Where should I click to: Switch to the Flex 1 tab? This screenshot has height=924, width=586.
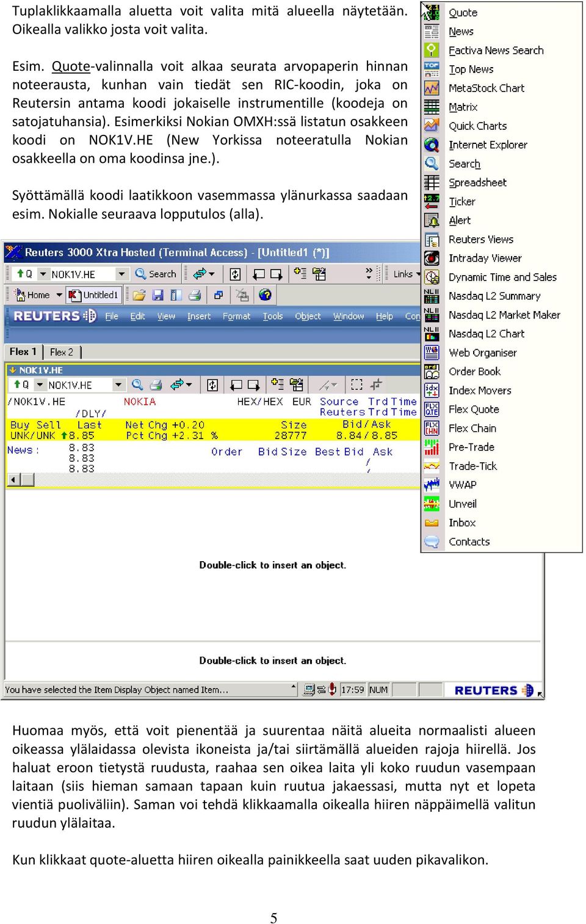(23, 352)
